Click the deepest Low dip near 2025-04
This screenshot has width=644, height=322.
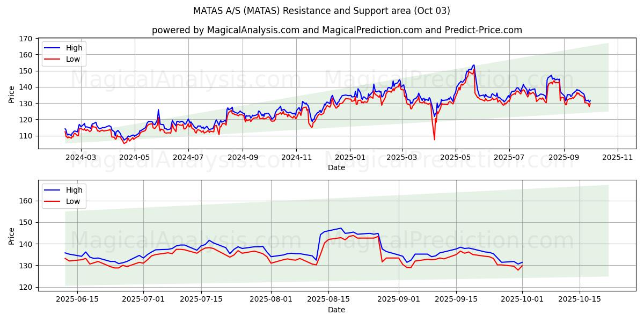pyautogui.click(x=435, y=140)
